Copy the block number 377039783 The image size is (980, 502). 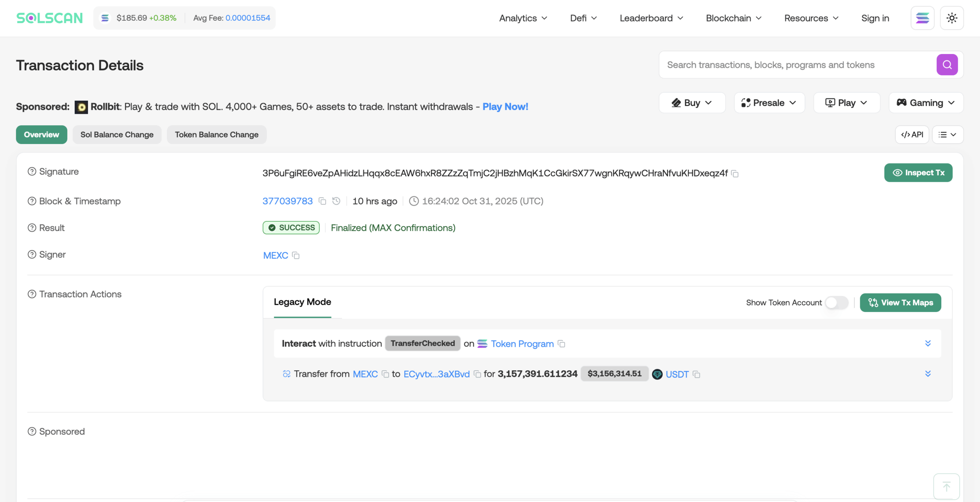(x=322, y=201)
